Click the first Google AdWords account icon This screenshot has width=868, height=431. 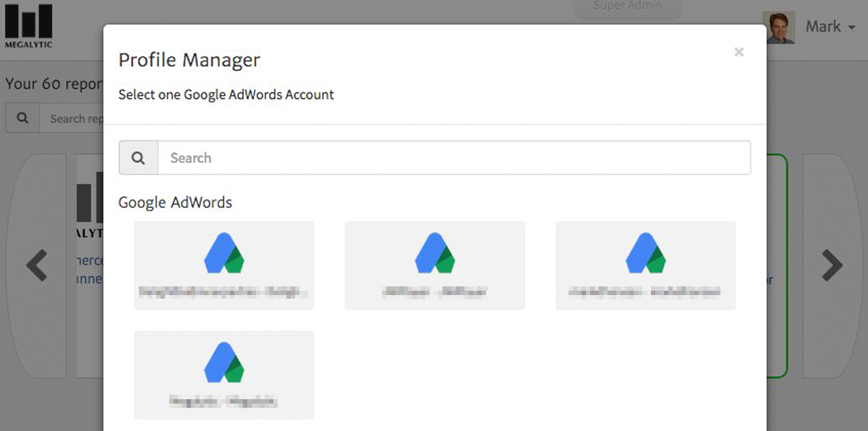pyautogui.click(x=224, y=254)
